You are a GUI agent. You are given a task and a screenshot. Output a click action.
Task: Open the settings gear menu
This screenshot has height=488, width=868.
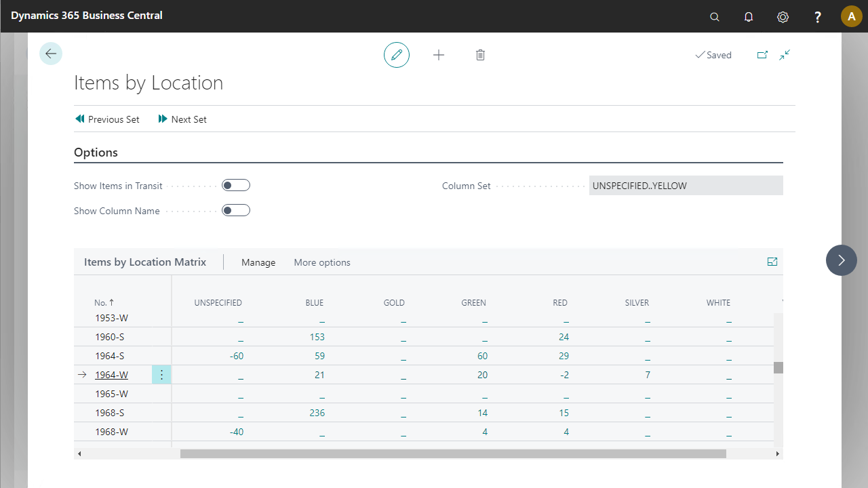783,17
